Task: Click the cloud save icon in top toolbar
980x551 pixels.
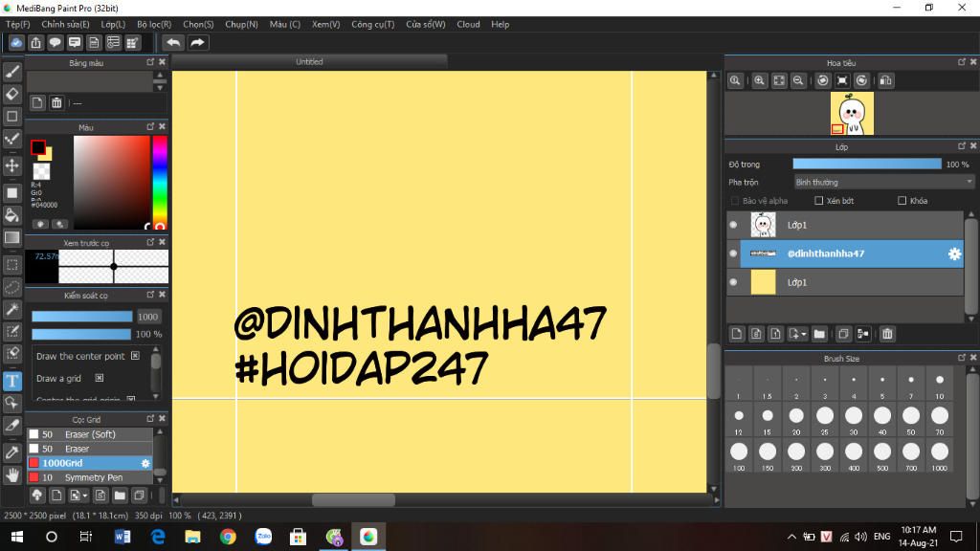Action: tap(16, 42)
